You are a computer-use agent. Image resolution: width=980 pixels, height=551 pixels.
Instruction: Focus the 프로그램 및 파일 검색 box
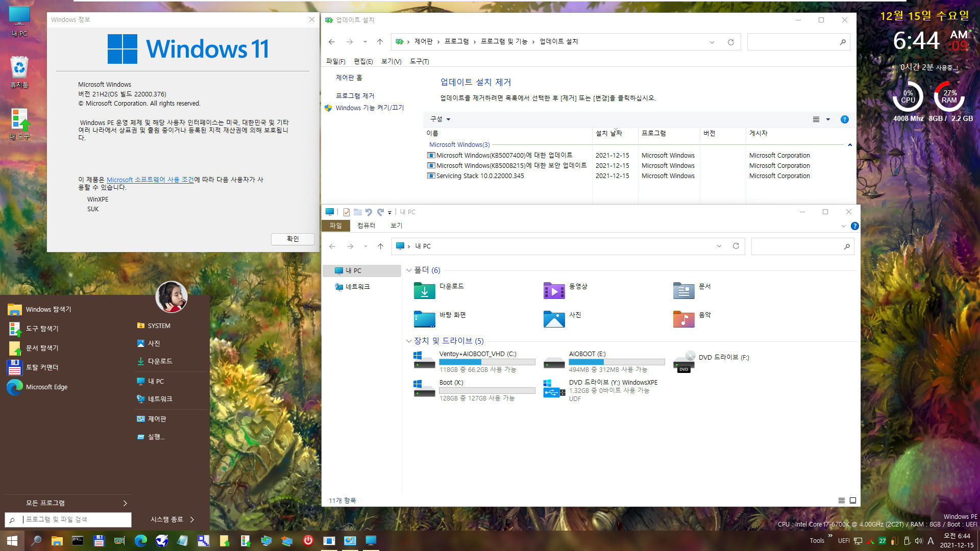click(68, 519)
